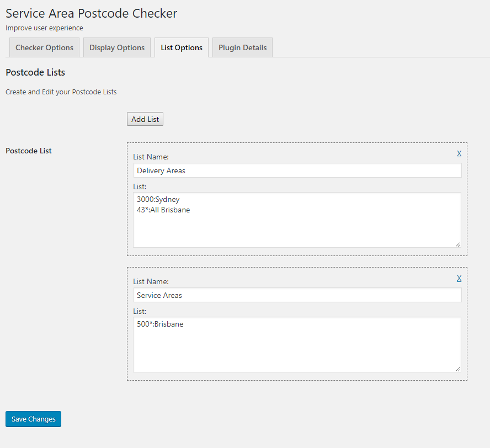This screenshot has height=448, width=490.
Task: Click the Service Area Postcode Checker title
Action: [x=92, y=13]
